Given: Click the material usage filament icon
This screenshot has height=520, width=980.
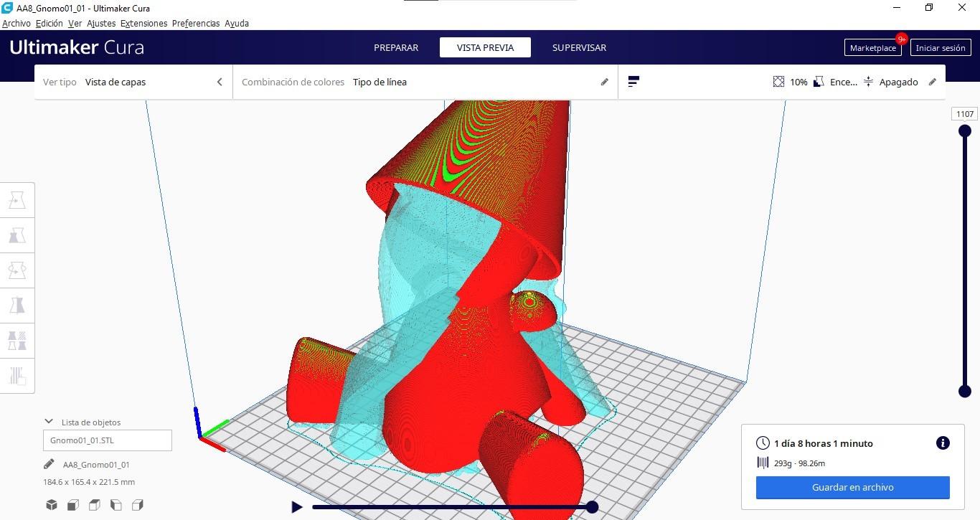Looking at the screenshot, I should [x=763, y=463].
